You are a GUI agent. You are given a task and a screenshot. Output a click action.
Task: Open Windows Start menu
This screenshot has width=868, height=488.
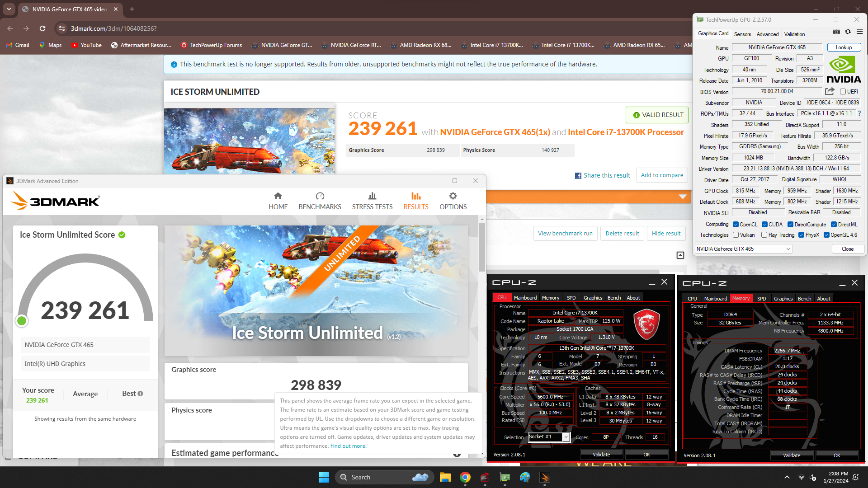click(x=324, y=477)
